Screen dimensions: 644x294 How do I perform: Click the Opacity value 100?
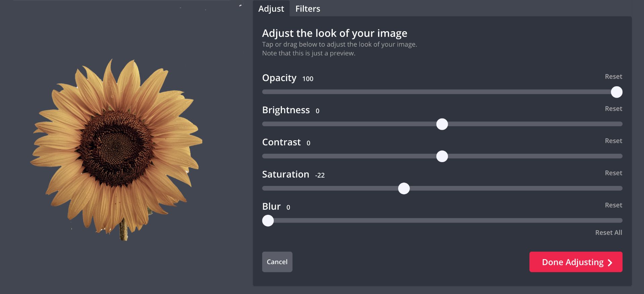(x=308, y=79)
